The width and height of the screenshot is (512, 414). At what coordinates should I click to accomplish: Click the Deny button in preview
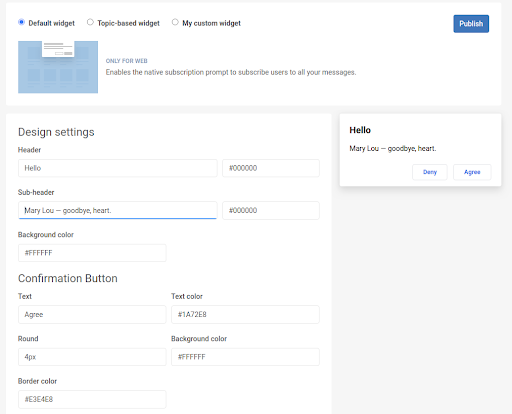pos(430,172)
